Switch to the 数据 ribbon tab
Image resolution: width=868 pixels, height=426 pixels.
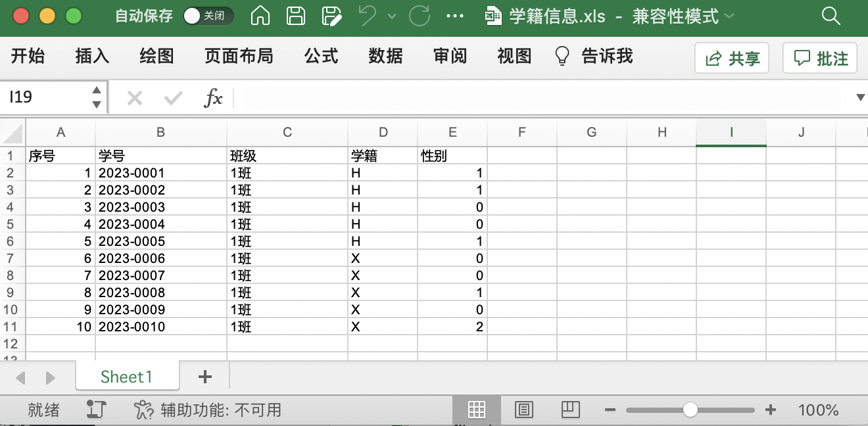click(x=385, y=57)
